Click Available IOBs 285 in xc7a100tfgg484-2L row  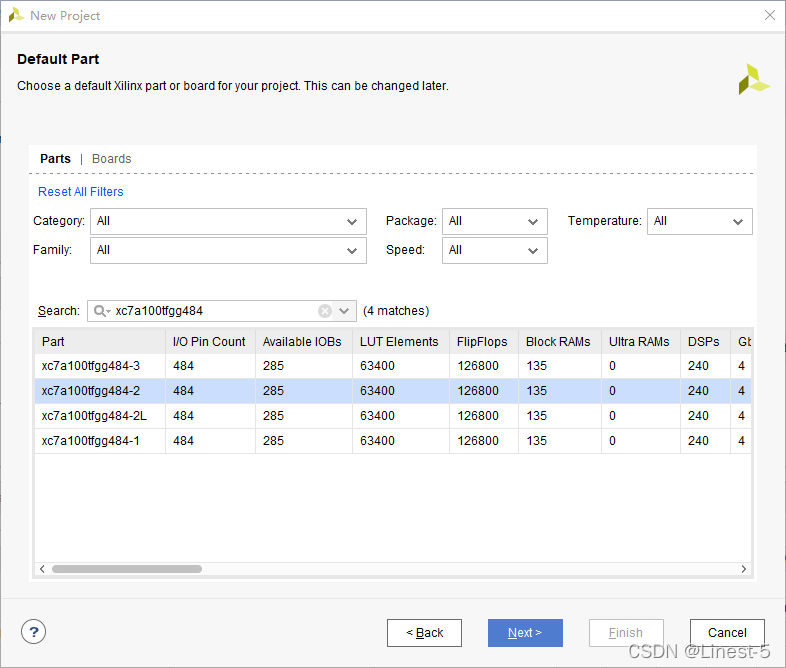coord(273,416)
